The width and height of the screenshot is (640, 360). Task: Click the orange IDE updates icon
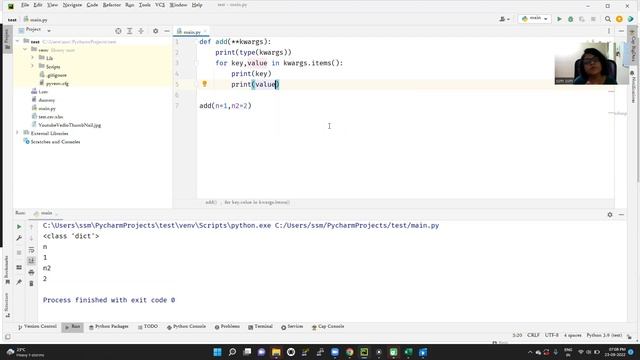(619, 19)
